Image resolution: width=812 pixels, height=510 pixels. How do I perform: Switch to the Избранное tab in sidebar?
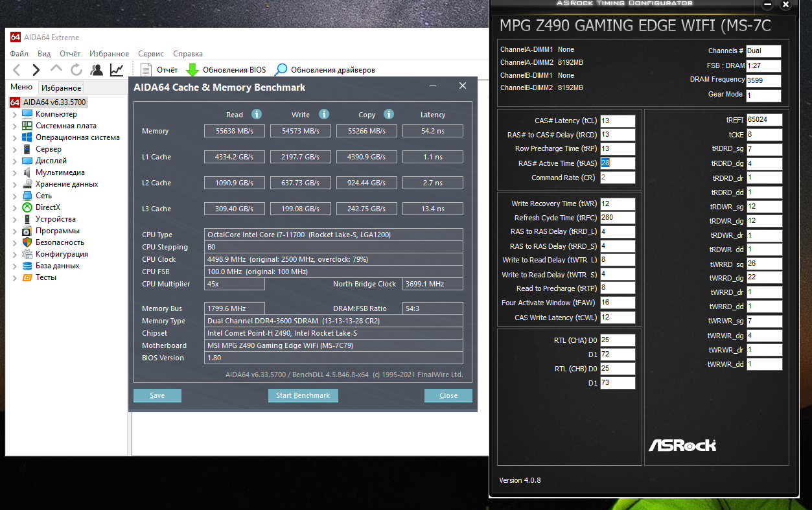pos(61,87)
